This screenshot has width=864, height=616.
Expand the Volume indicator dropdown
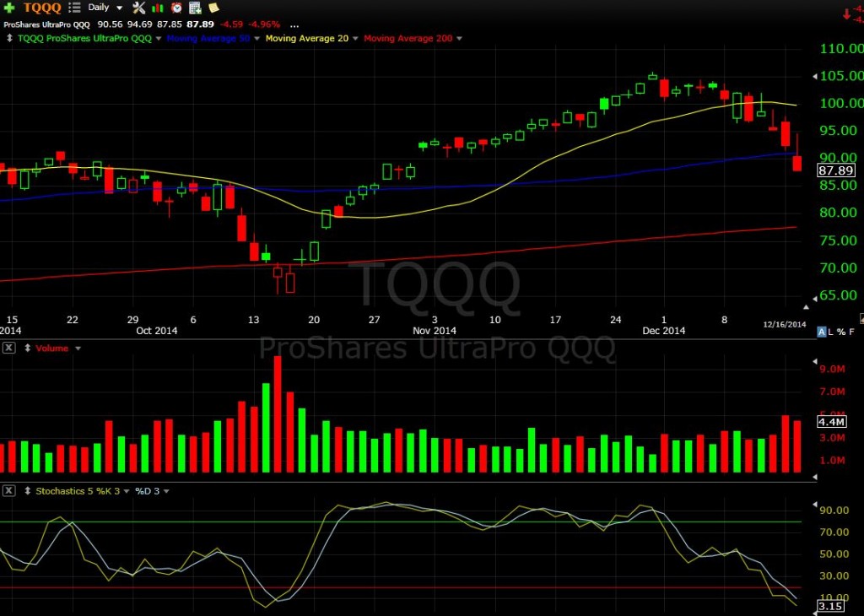pos(78,349)
